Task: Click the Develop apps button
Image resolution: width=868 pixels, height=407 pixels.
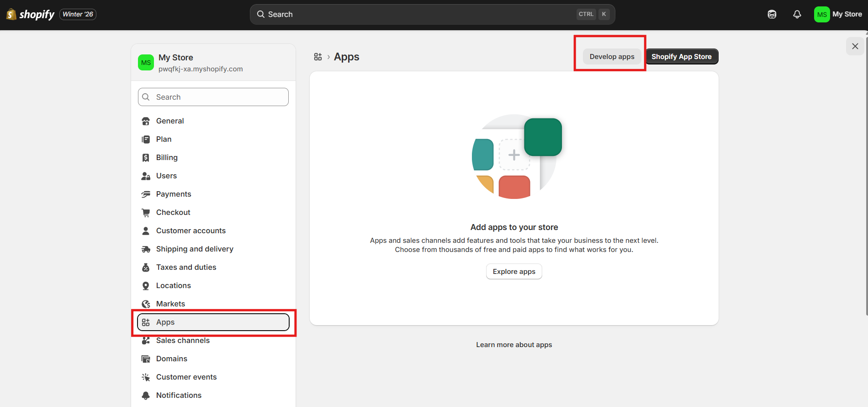Action: click(612, 57)
